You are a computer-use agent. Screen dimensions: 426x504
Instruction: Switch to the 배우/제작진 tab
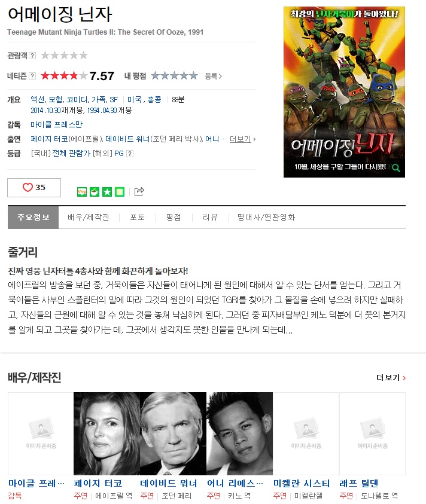click(89, 217)
